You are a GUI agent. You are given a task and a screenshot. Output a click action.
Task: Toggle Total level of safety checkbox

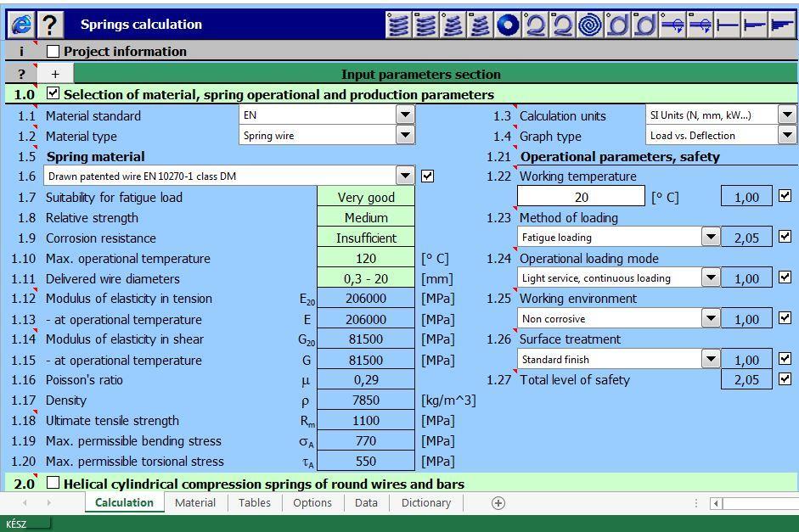pos(785,378)
